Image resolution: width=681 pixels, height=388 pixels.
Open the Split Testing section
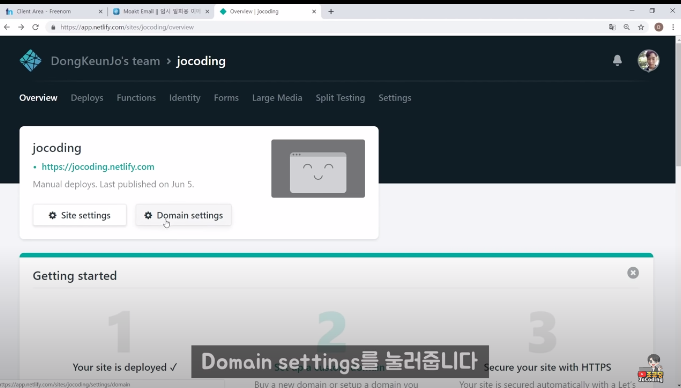(x=340, y=98)
